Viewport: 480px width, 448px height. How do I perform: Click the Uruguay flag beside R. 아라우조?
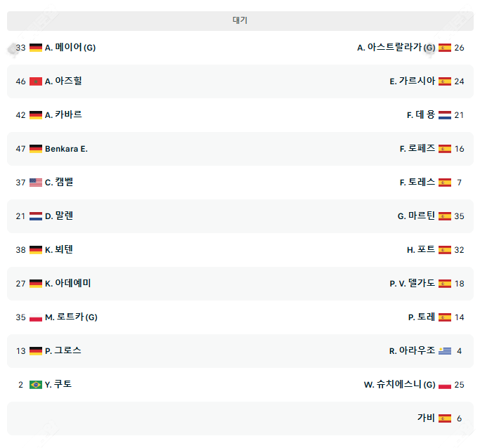[x=445, y=351]
